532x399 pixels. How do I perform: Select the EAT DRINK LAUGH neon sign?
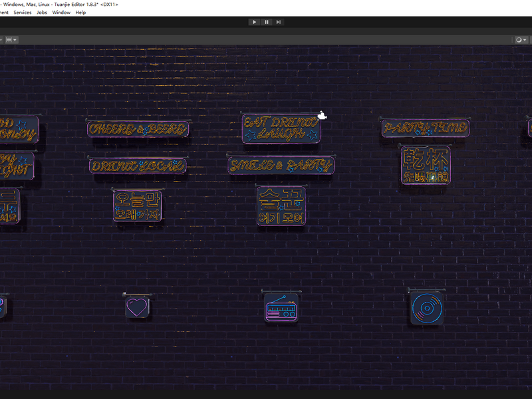point(281,128)
